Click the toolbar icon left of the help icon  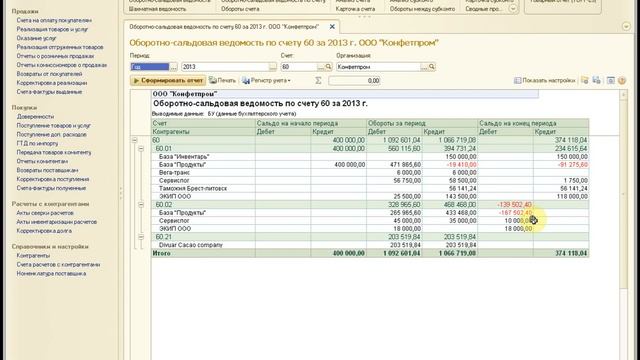(611, 81)
